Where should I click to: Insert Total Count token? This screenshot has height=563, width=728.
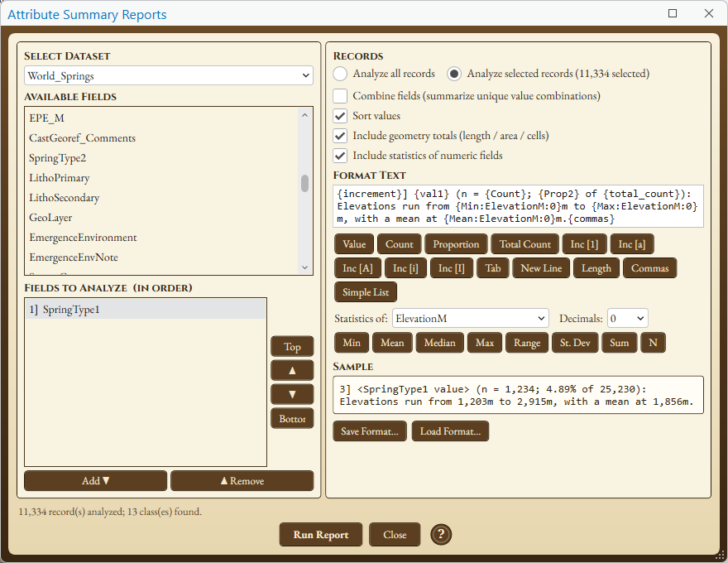[525, 244]
